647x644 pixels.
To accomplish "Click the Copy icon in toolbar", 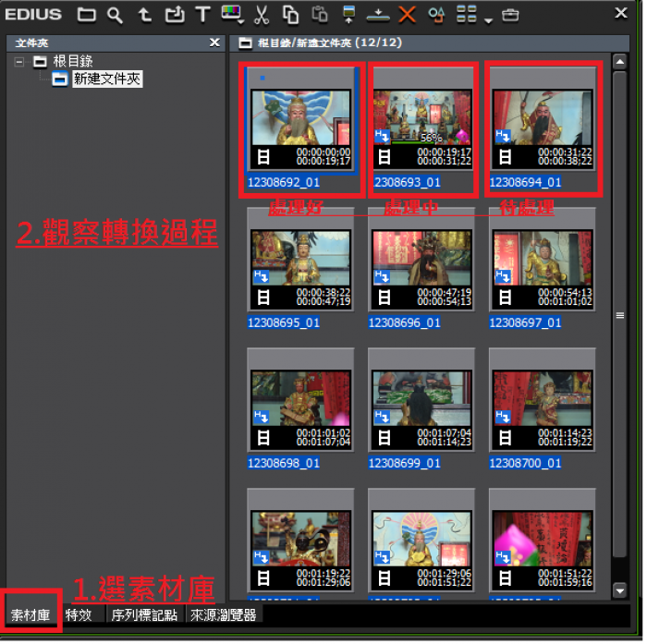I will pyautogui.click(x=290, y=14).
